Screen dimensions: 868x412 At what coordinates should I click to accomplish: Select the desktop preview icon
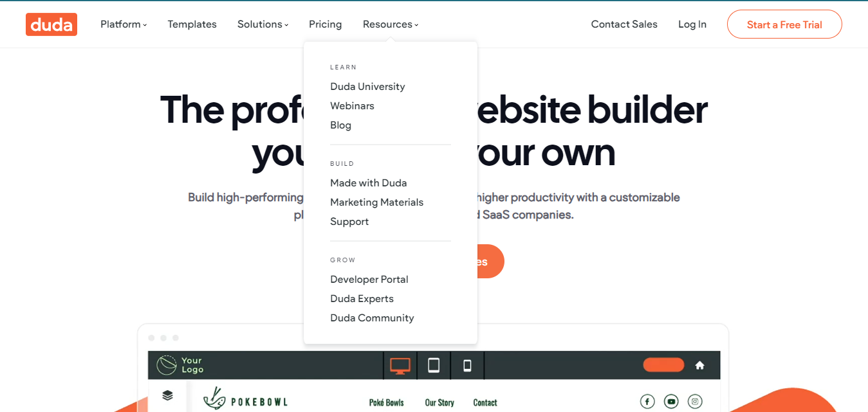(x=401, y=365)
